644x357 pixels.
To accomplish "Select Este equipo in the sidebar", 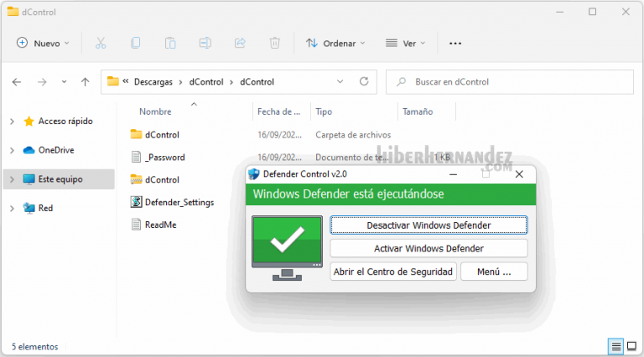I will click(x=60, y=179).
